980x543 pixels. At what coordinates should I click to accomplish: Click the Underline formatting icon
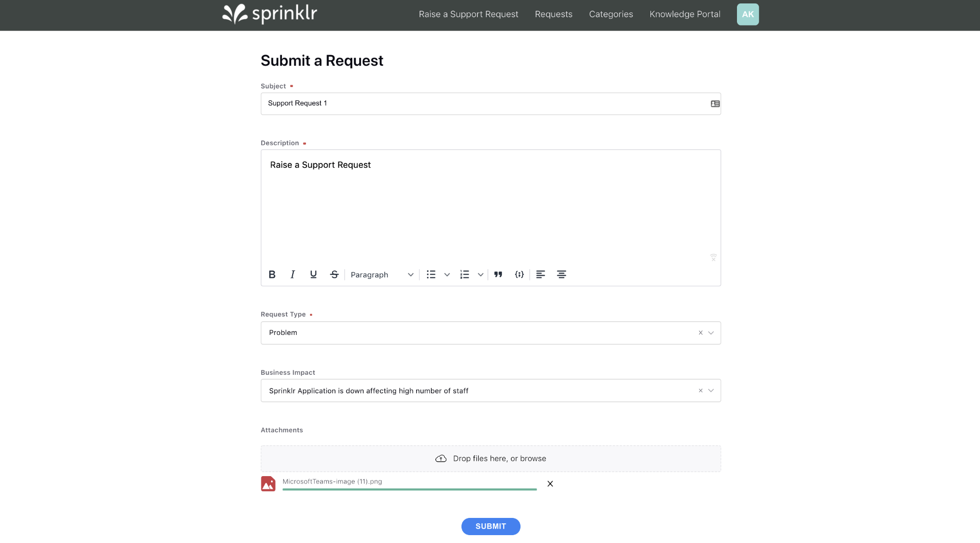313,274
